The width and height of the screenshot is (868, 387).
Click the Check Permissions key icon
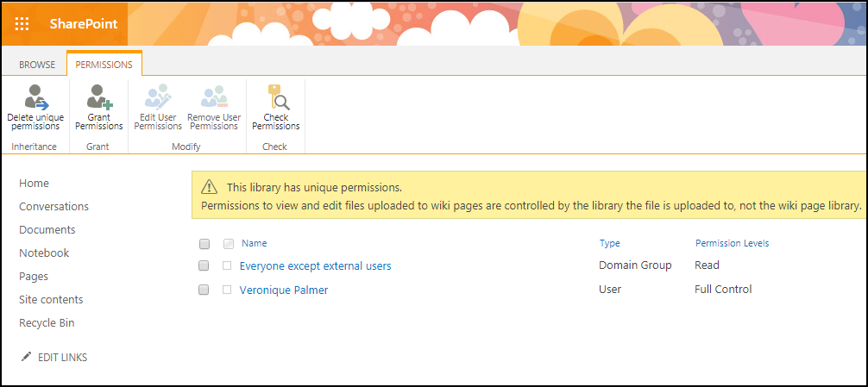pyautogui.click(x=275, y=96)
